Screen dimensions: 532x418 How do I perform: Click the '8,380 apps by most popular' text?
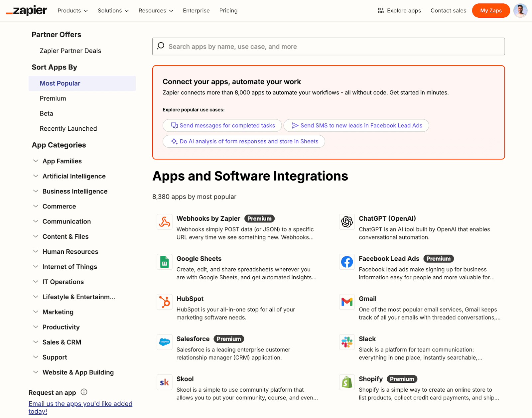point(194,197)
